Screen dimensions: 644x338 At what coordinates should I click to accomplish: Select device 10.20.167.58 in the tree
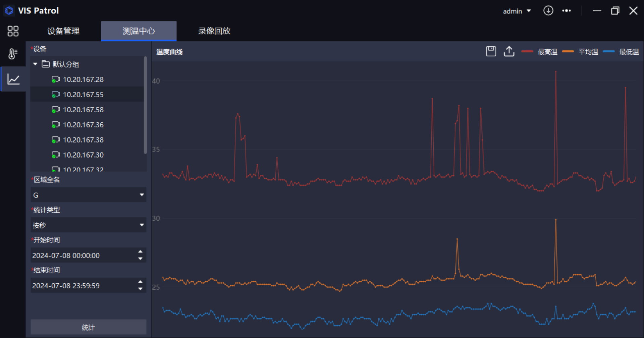pos(83,110)
